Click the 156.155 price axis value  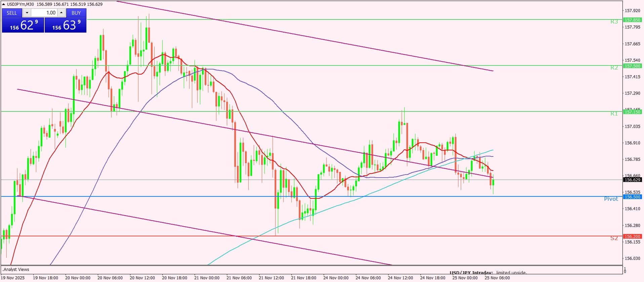tap(632, 242)
